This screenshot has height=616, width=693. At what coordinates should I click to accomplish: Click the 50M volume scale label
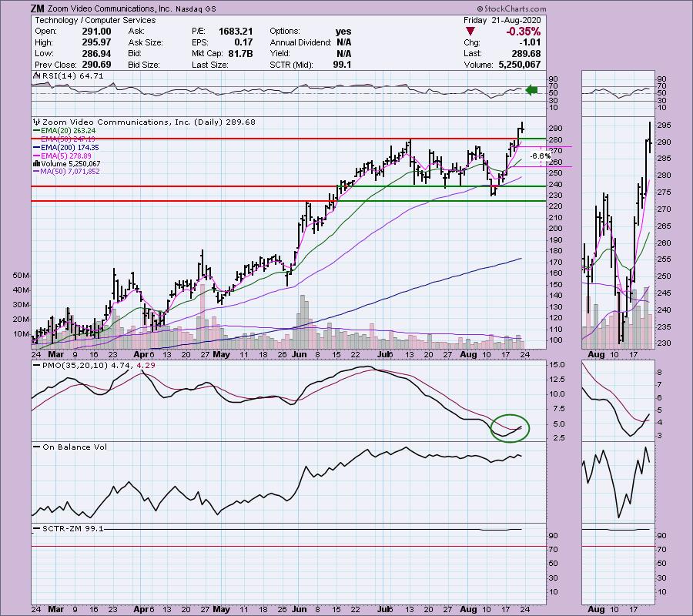point(20,276)
